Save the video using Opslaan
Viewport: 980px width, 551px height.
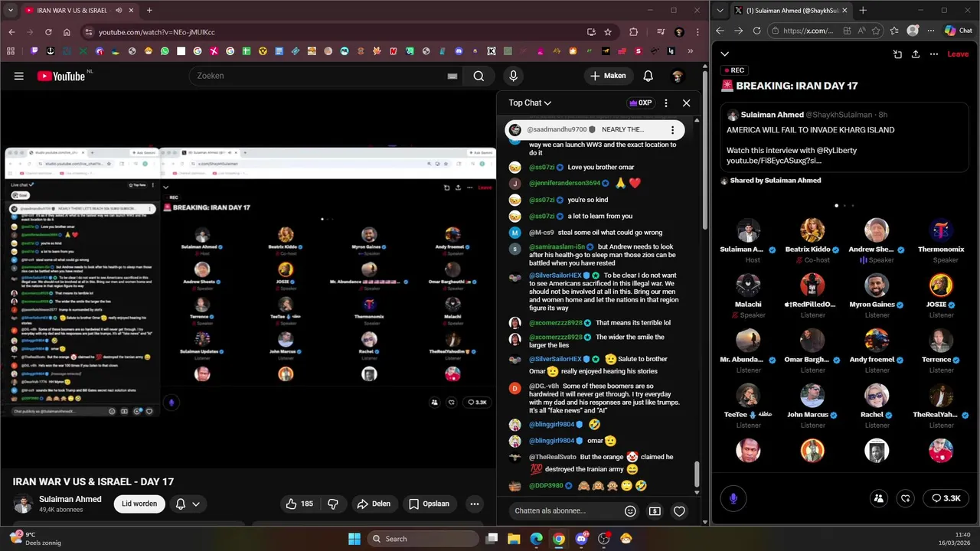pos(429,504)
